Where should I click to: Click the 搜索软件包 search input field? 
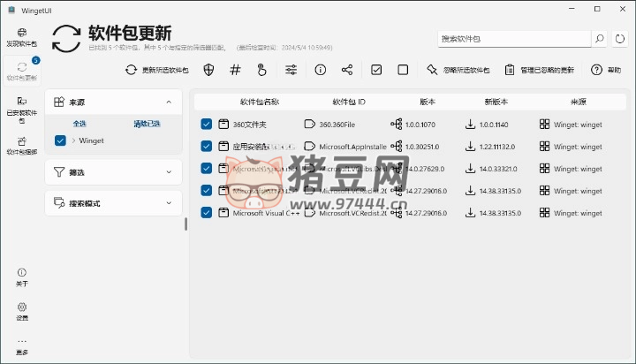511,39
